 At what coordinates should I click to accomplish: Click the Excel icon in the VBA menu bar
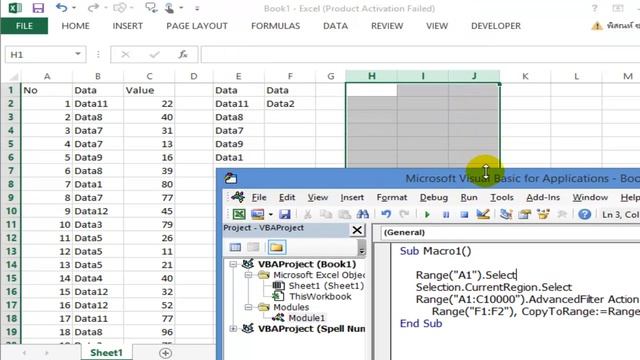coord(238,197)
